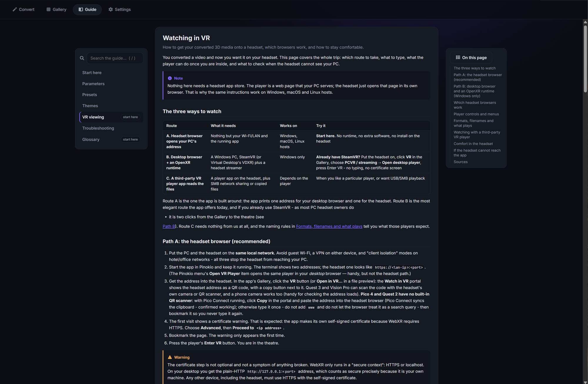Image resolution: width=588 pixels, height=384 pixels.
Task: Follow the Path B link
Action: pos(169,226)
